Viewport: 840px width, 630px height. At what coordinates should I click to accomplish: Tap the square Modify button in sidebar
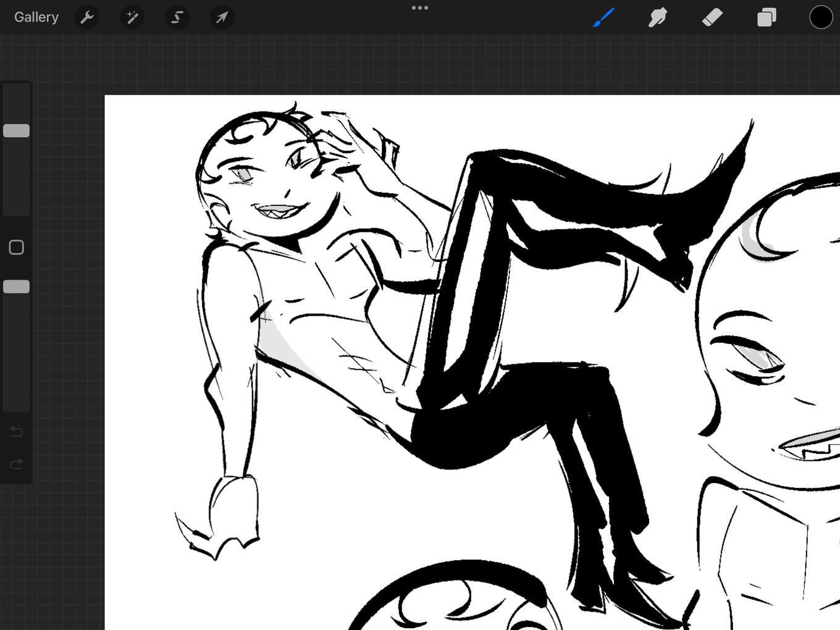click(x=17, y=248)
